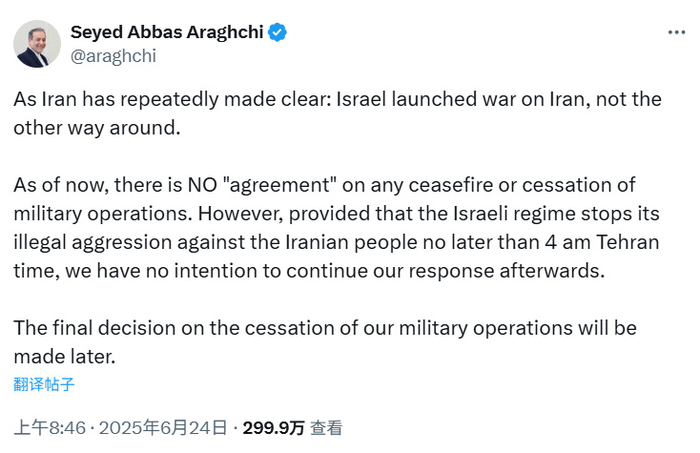This screenshot has width=700, height=453.
Task: Click the words 'made later.'
Action: [x=63, y=356]
